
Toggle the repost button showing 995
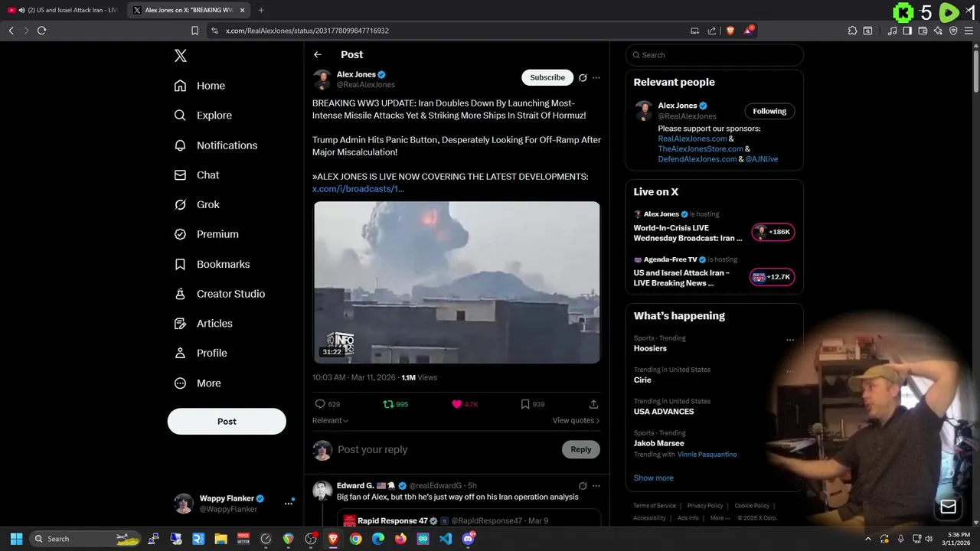(396, 404)
